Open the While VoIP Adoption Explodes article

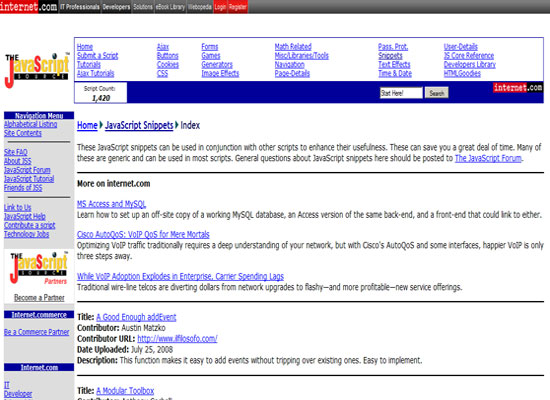180,276
